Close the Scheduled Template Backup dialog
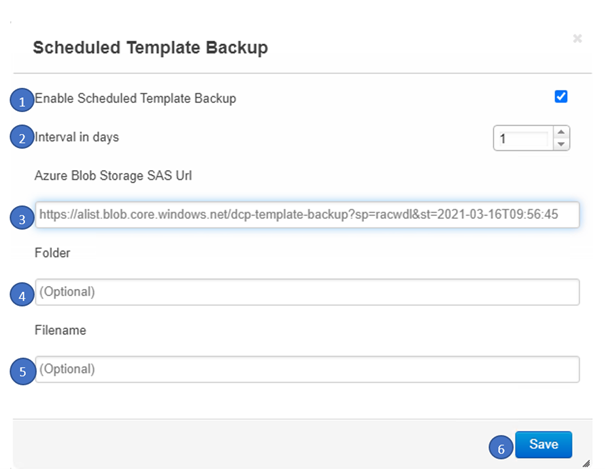The image size is (605, 469). 577,39
